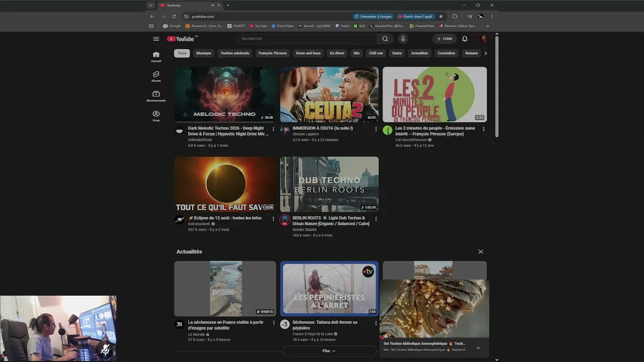This screenshot has height=362, width=644.
Task: Open the notifications bell
Action: [465, 39]
